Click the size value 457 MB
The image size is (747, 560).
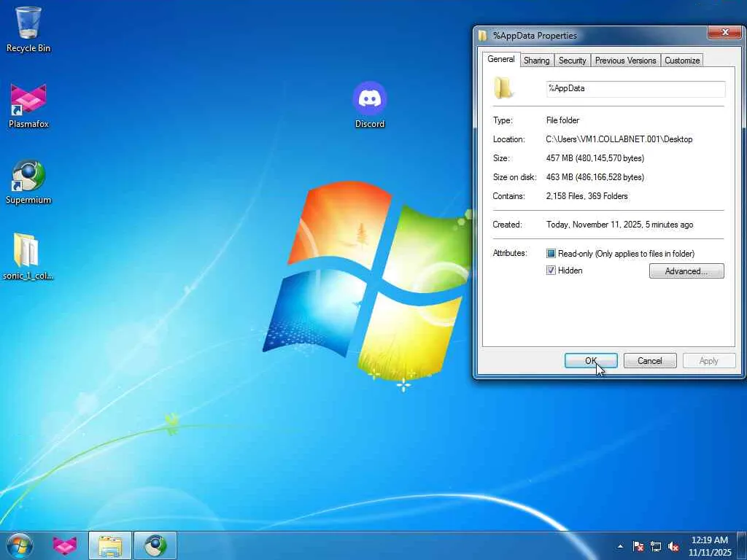(595, 158)
